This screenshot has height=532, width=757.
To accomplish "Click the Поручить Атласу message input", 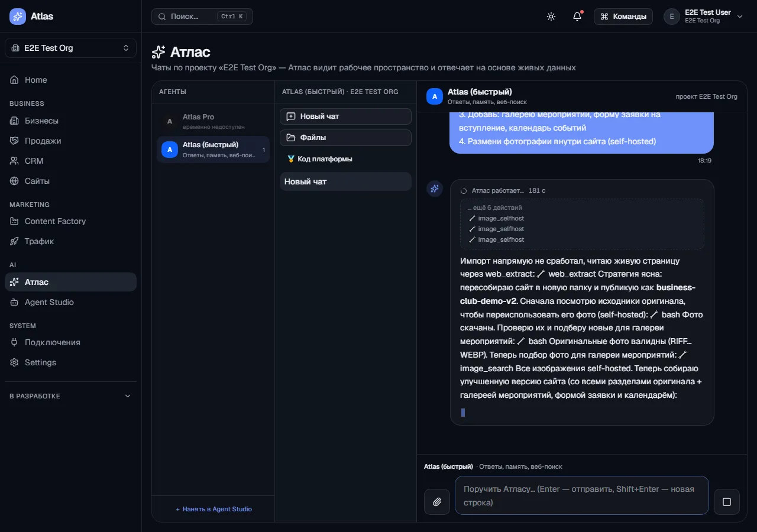I will [582, 495].
